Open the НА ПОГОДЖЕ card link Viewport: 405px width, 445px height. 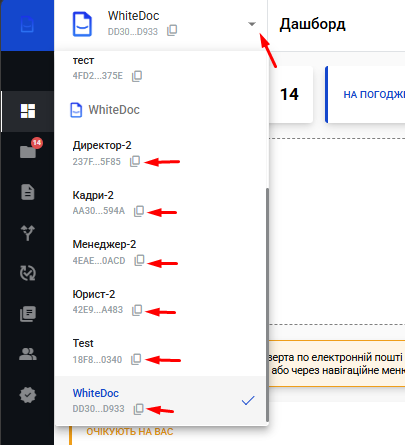[374, 95]
